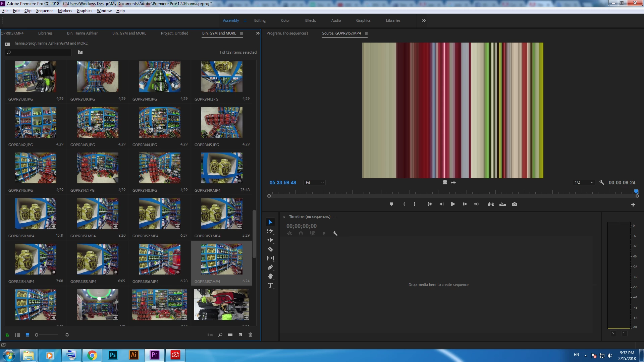
Task: Click the Insert button in Source monitor
Action: [491, 204]
